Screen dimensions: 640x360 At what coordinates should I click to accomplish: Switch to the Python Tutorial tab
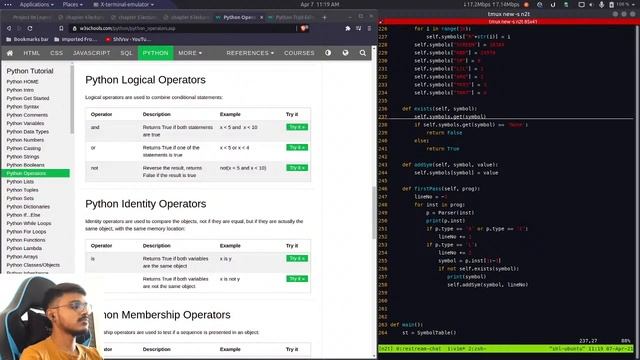291,18
